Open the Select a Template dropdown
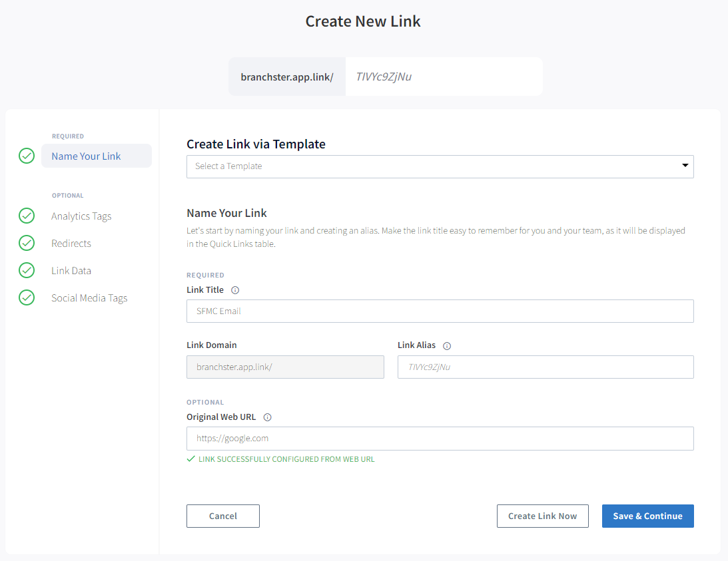The image size is (728, 561). pyautogui.click(x=440, y=166)
